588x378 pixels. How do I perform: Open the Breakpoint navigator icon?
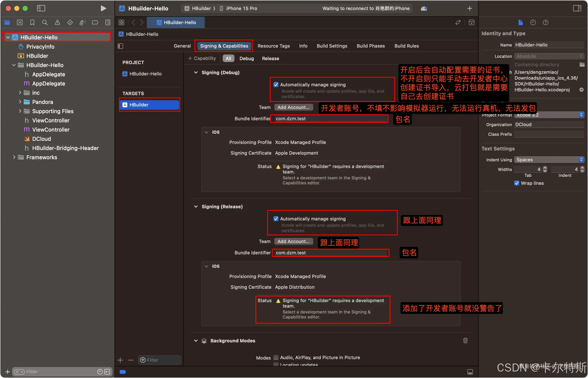[95, 23]
